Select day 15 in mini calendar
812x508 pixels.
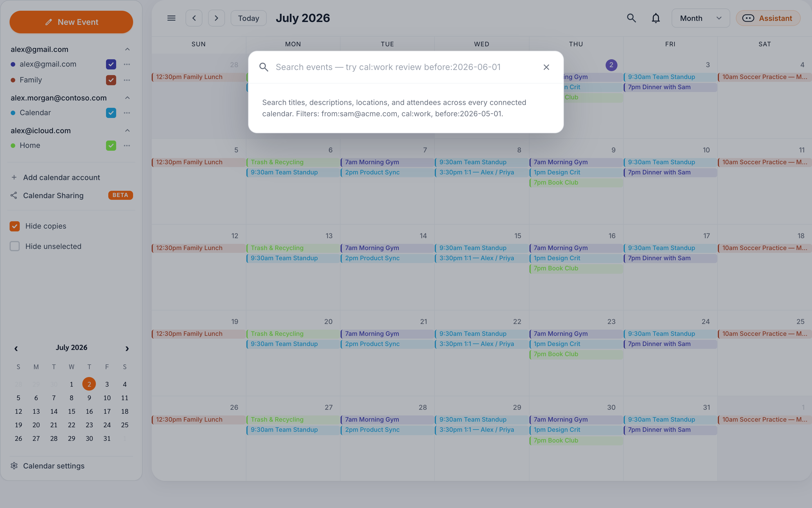tap(71, 411)
